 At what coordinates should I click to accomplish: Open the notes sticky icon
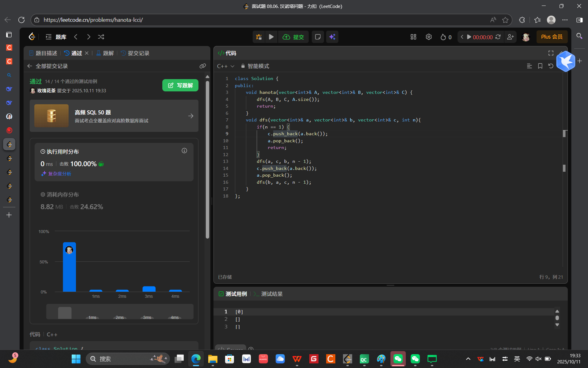click(x=318, y=37)
